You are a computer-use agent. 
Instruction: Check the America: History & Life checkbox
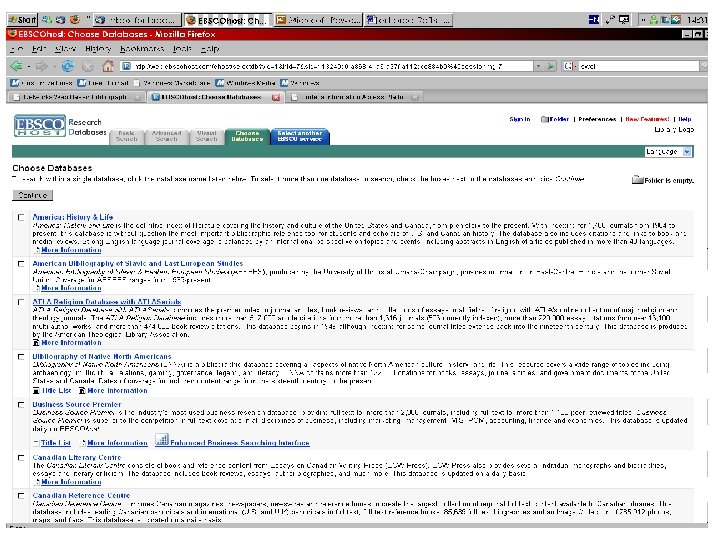click(21, 218)
